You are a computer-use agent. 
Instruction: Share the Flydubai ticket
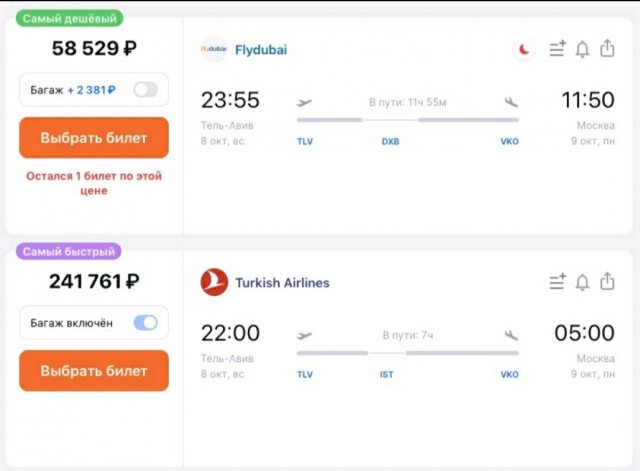pyautogui.click(x=607, y=48)
